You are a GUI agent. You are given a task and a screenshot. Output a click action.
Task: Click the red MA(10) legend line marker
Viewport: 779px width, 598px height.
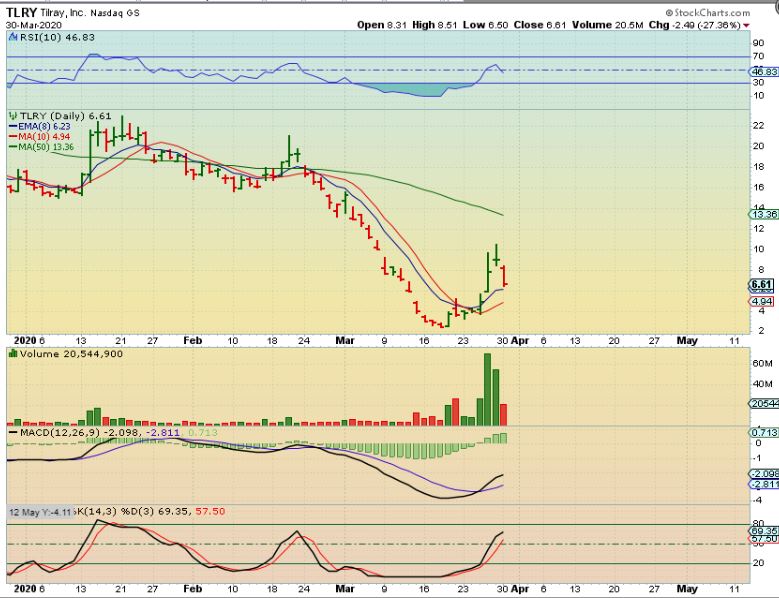pos(12,137)
